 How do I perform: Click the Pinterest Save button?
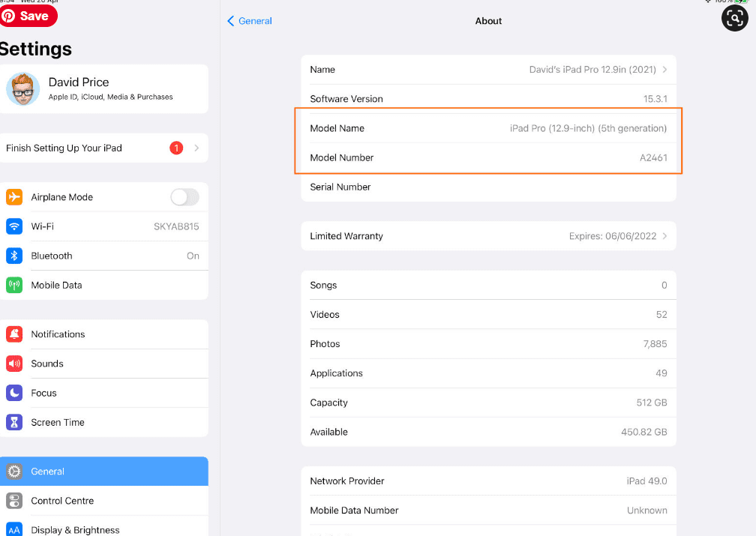28,16
